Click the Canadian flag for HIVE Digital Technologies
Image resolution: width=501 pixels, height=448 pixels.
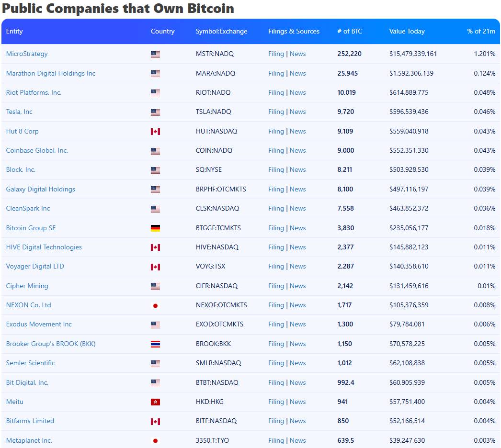click(155, 247)
